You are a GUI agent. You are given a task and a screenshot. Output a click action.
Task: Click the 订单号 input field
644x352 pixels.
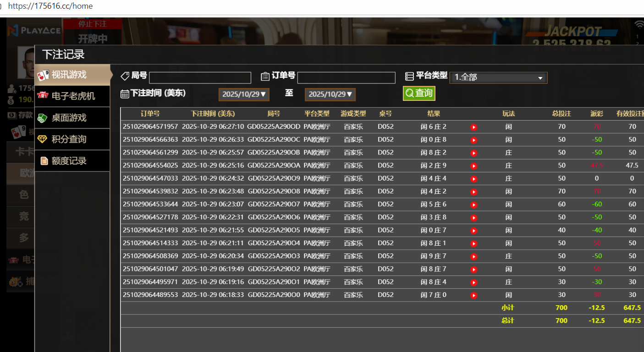(x=346, y=78)
